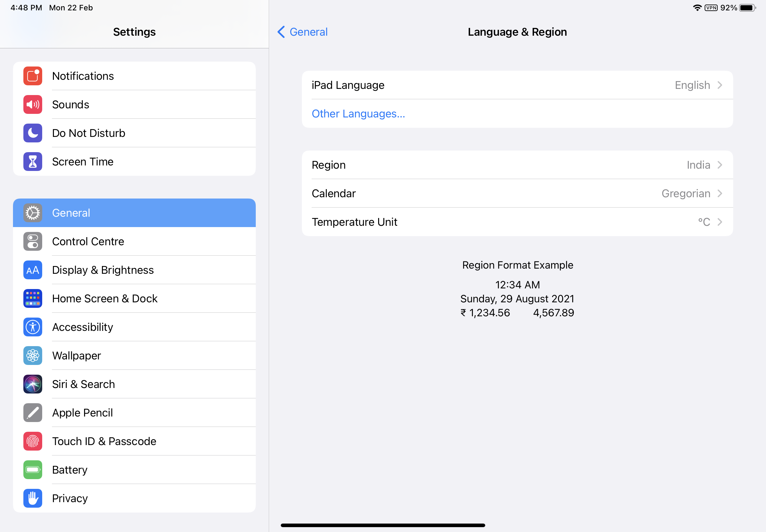Open Sounds via speaker icon

tap(33, 105)
